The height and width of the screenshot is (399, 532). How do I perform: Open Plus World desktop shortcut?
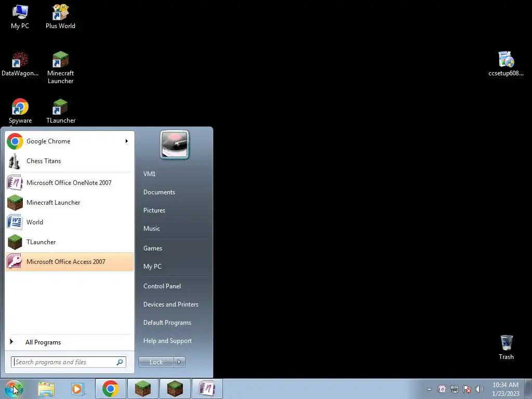point(60,17)
